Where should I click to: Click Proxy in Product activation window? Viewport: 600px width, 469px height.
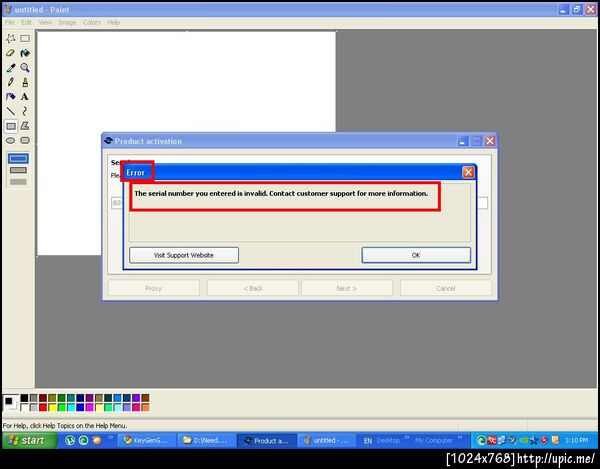pyautogui.click(x=154, y=288)
